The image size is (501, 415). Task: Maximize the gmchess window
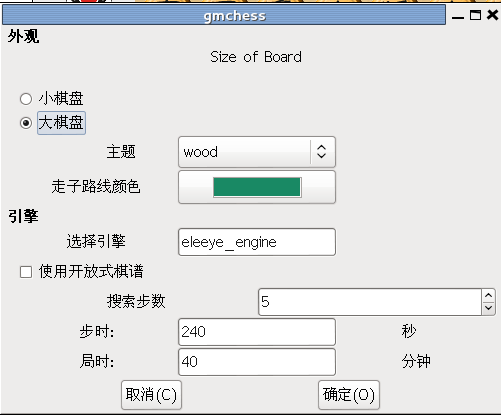click(x=475, y=15)
